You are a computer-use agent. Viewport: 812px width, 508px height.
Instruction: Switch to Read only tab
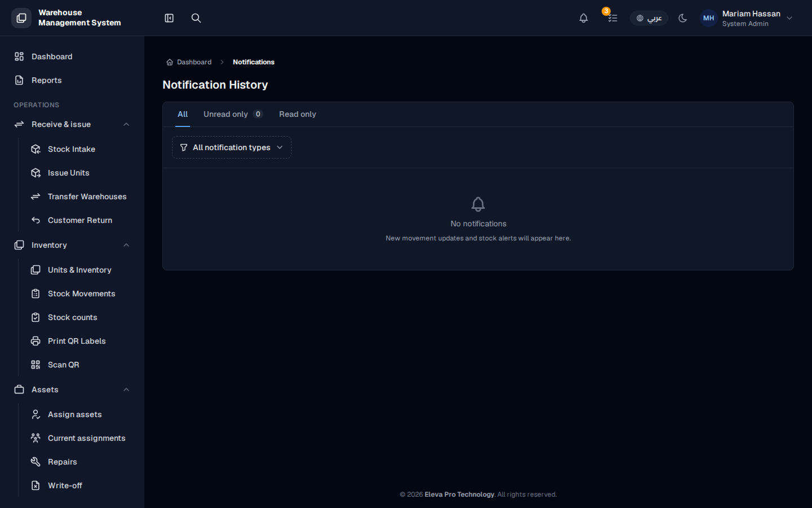point(298,114)
